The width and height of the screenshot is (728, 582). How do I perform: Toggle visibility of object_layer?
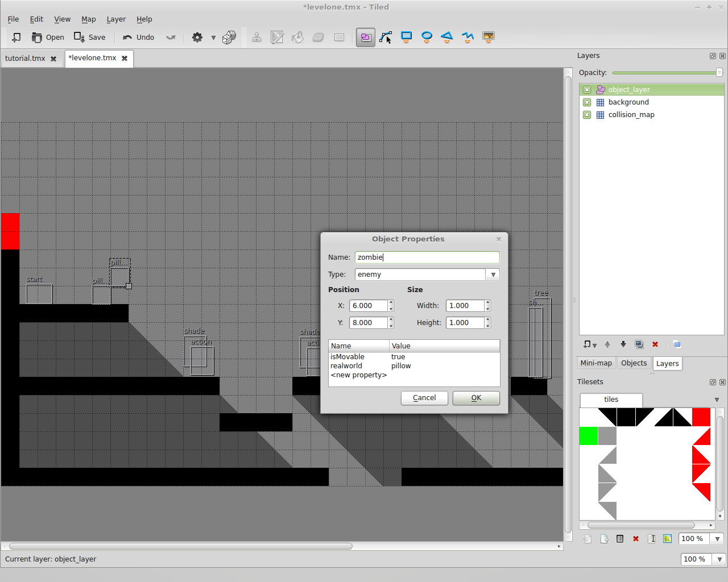point(587,90)
